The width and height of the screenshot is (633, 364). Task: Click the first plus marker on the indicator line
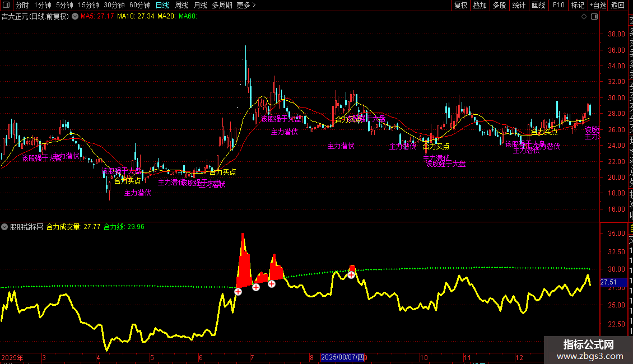click(x=238, y=291)
